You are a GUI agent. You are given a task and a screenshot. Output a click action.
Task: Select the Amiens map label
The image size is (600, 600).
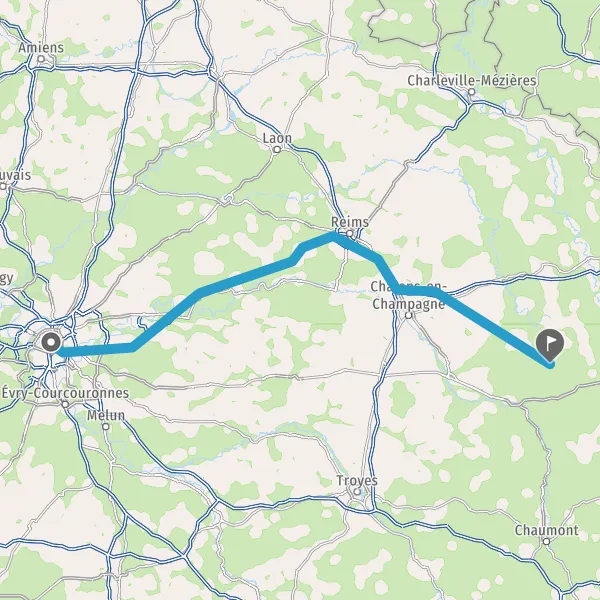[41, 48]
